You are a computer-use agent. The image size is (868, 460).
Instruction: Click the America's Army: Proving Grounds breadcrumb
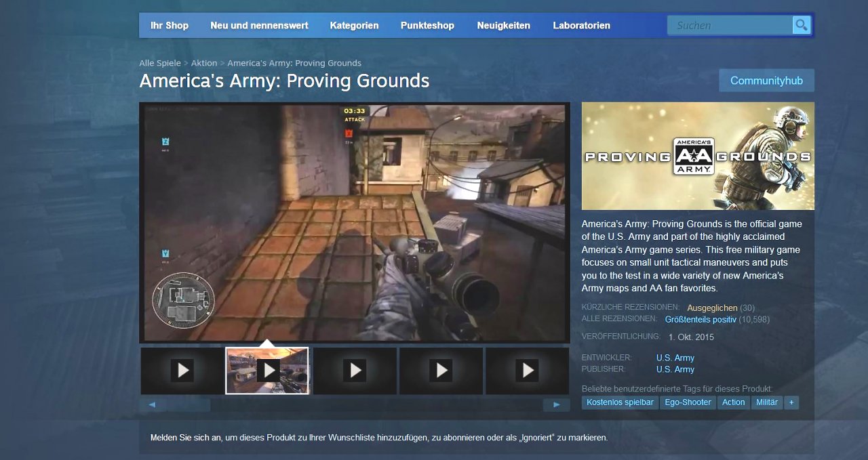tap(294, 63)
